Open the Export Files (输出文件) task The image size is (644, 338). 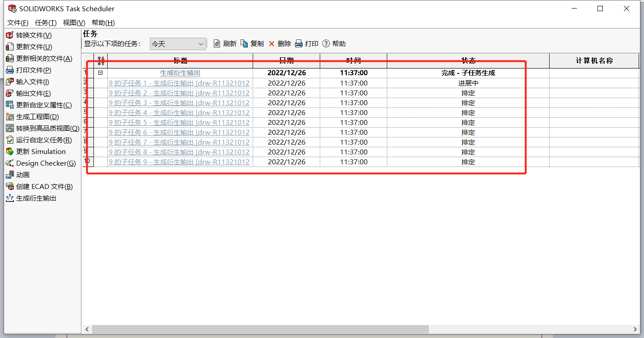point(9,94)
